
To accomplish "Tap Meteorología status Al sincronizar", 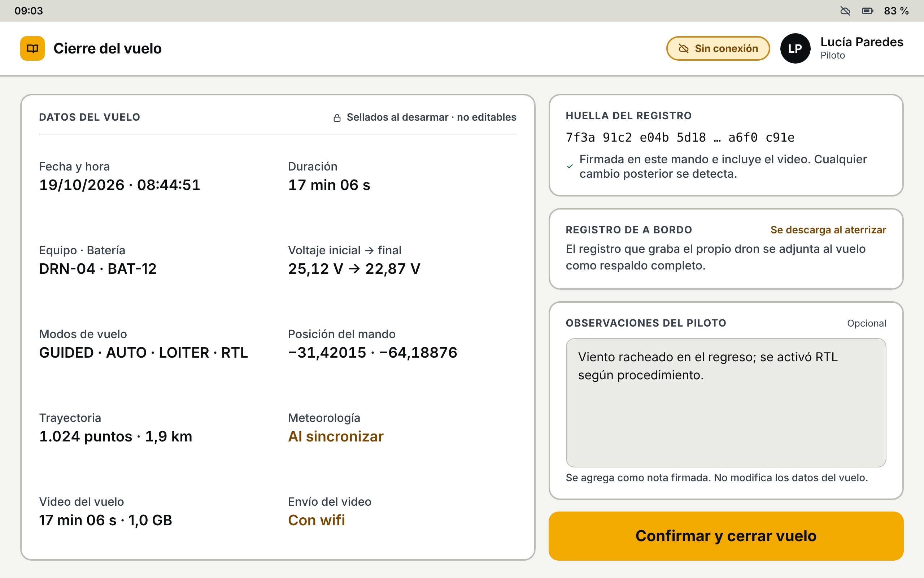I will [x=336, y=436].
